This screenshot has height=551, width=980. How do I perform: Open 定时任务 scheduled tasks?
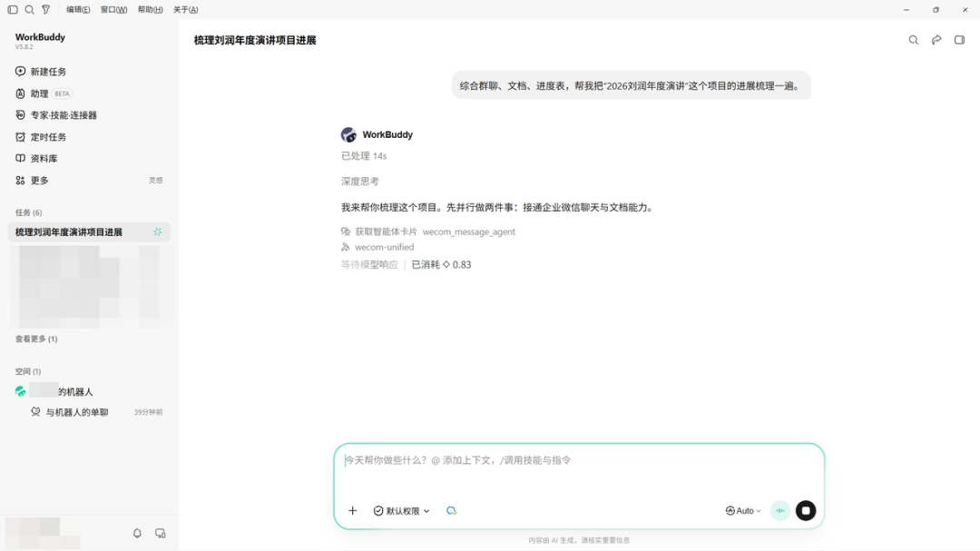coord(89,137)
